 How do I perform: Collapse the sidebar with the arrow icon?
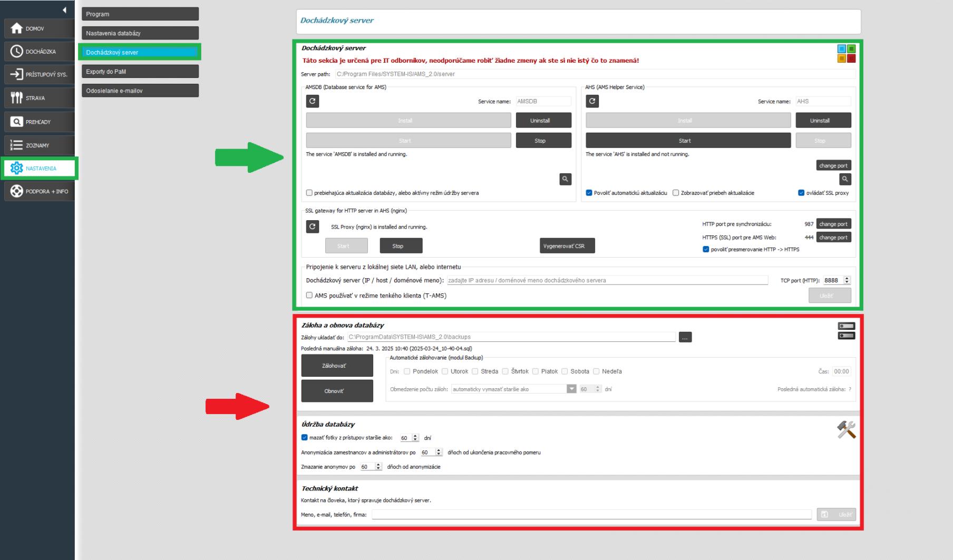point(64,10)
